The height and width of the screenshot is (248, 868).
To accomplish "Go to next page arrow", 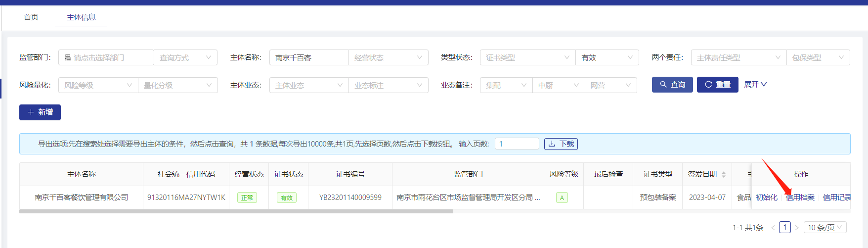I will point(797,228).
